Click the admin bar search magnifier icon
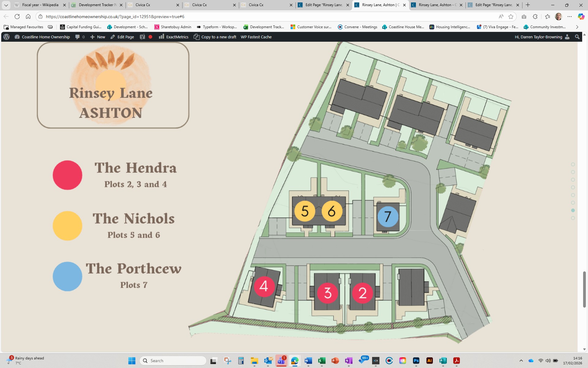The image size is (588, 368). point(577,37)
